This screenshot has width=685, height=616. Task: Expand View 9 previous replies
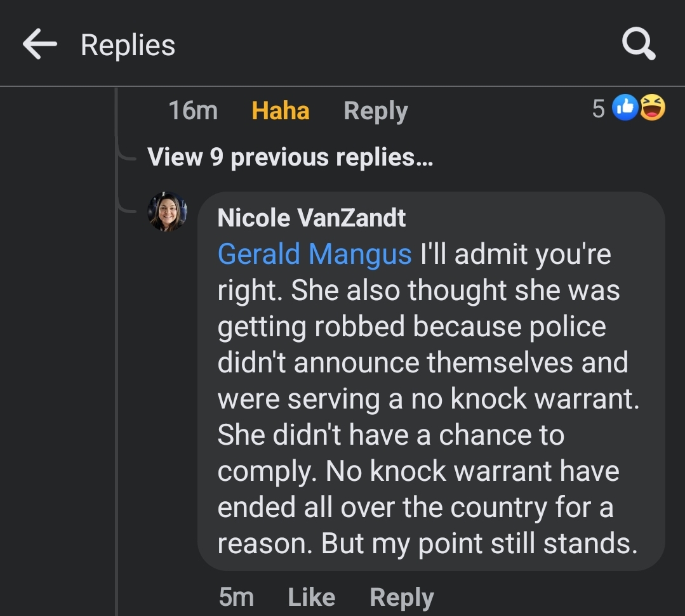point(290,157)
